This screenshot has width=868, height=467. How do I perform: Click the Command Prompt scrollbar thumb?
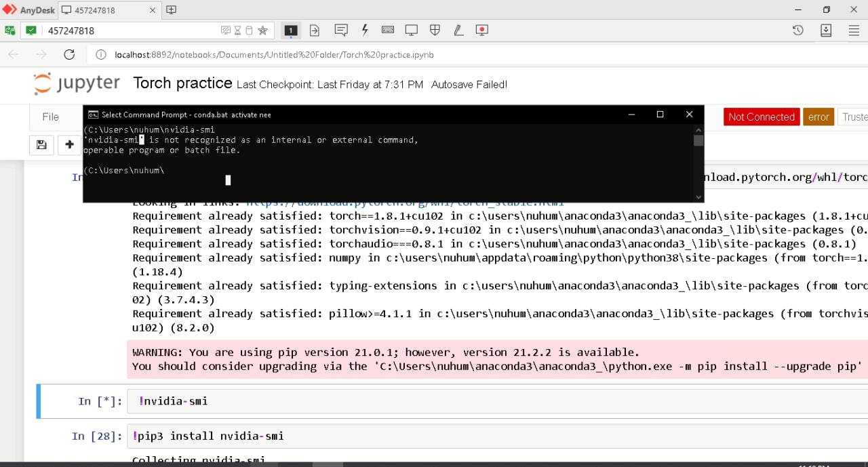[x=698, y=140]
